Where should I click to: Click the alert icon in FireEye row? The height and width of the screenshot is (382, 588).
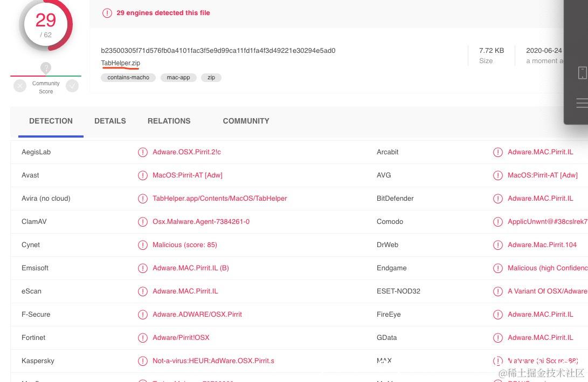tap(498, 315)
